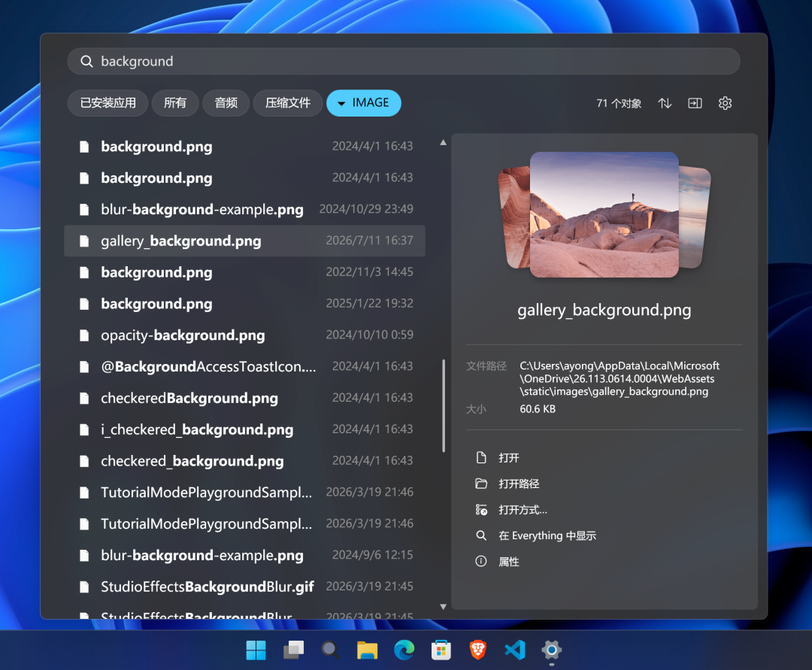Click 打开方式... option
812x670 pixels.
coord(523,510)
